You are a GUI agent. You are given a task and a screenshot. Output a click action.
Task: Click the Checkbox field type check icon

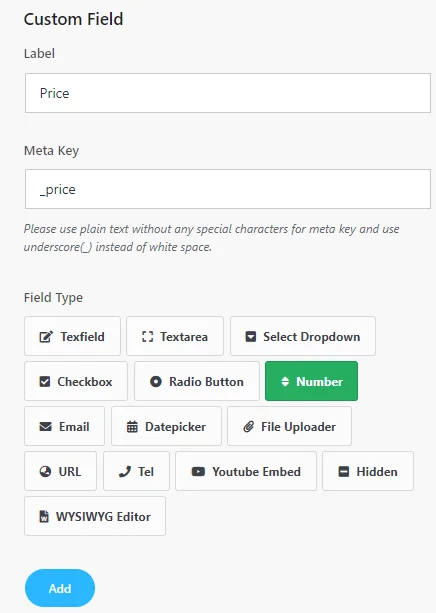coord(45,382)
